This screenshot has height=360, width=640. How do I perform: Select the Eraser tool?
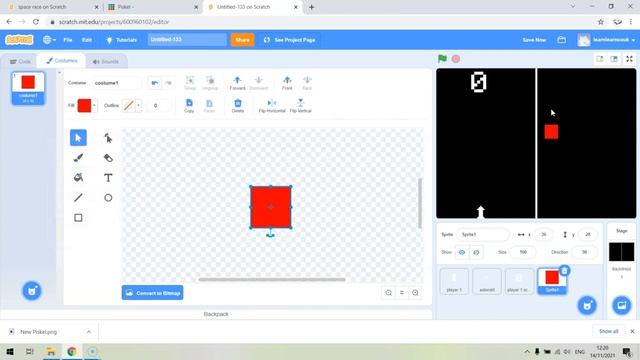coord(108,158)
